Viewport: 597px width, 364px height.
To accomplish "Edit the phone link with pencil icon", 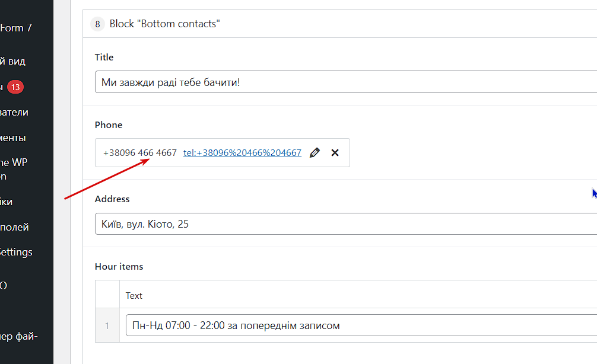I will tap(315, 153).
